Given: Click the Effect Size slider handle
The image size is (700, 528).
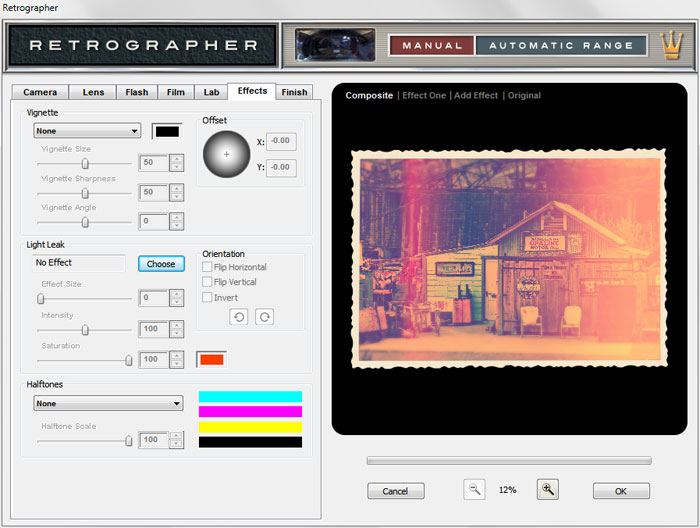Looking at the screenshot, I should coord(41,299).
